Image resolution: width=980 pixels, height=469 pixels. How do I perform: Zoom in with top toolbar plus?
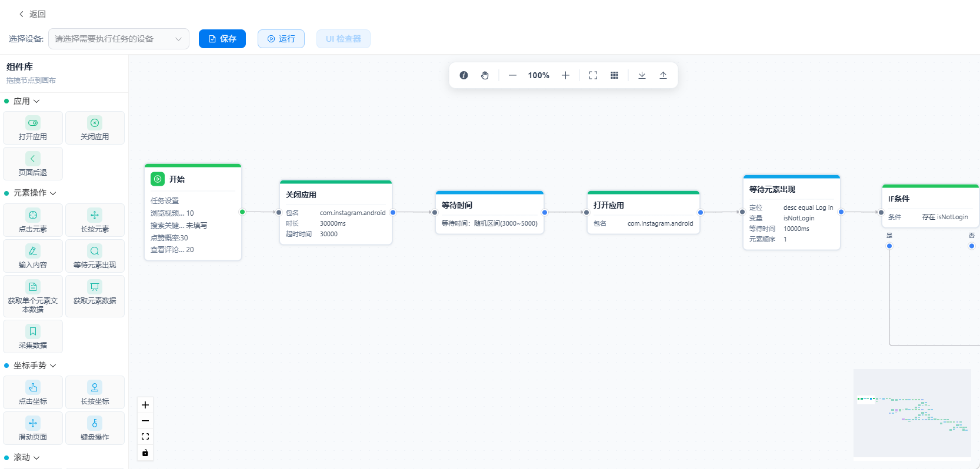[x=565, y=75]
